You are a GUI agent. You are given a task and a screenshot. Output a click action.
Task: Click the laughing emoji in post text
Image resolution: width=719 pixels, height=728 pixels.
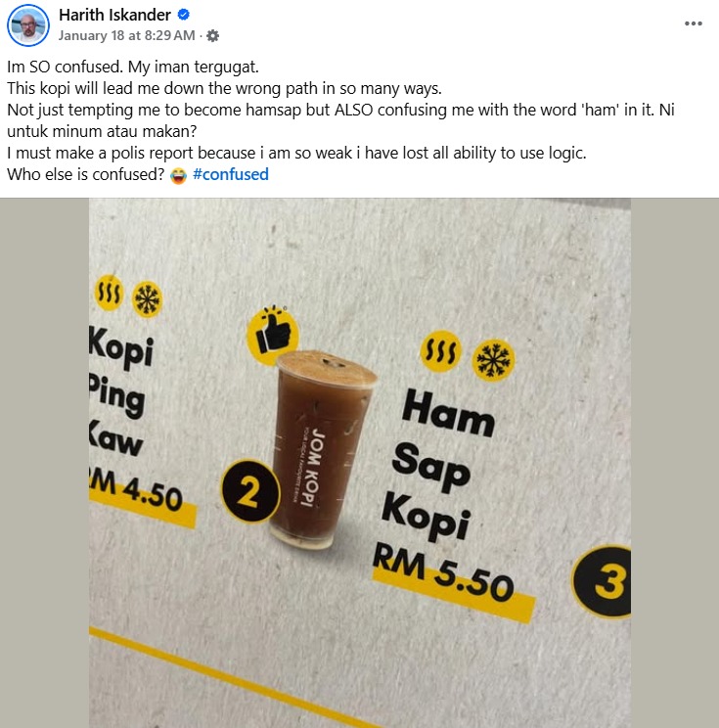click(x=178, y=175)
